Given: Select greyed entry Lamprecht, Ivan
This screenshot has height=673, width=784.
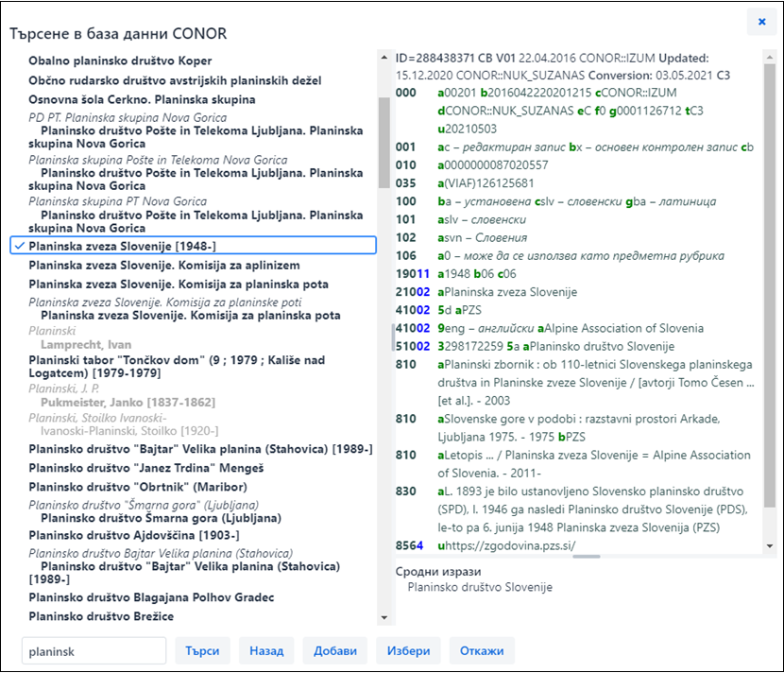Looking at the screenshot, I should 86,345.
